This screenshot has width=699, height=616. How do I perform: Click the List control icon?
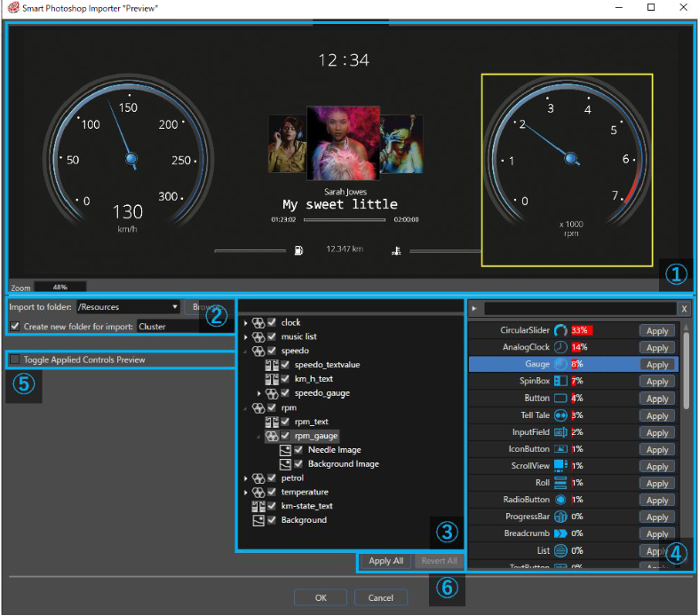(560, 551)
